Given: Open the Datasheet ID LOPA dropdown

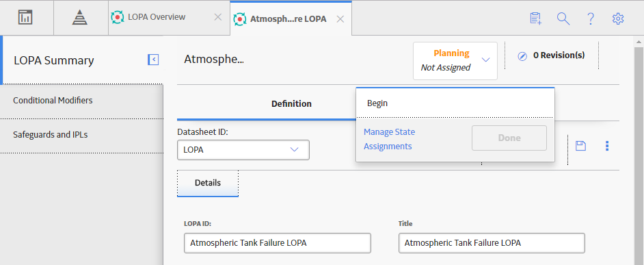Looking at the screenshot, I should (243, 150).
